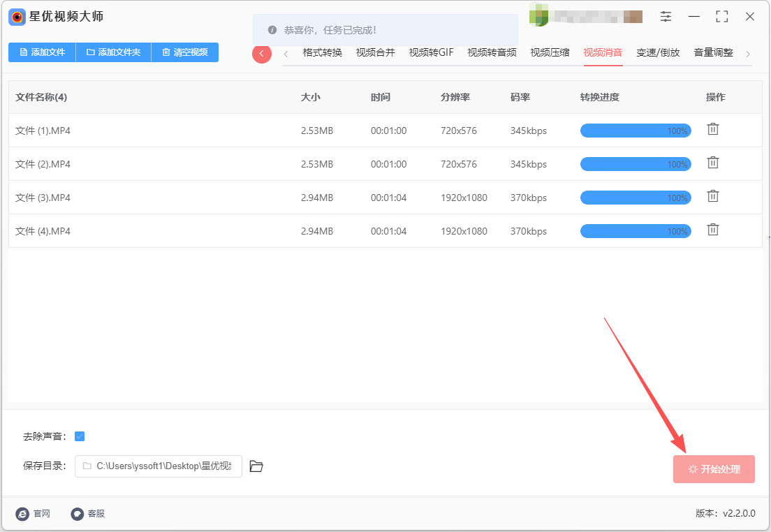Switch to the 视频转GIF tab
Image resolution: width=771 pixels, height=532 pixels.
[x=431, y=52]
